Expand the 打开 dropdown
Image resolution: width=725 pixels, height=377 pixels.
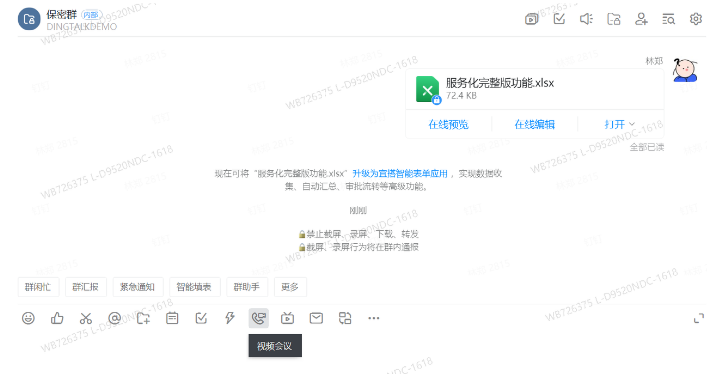(x=620, y=124)
